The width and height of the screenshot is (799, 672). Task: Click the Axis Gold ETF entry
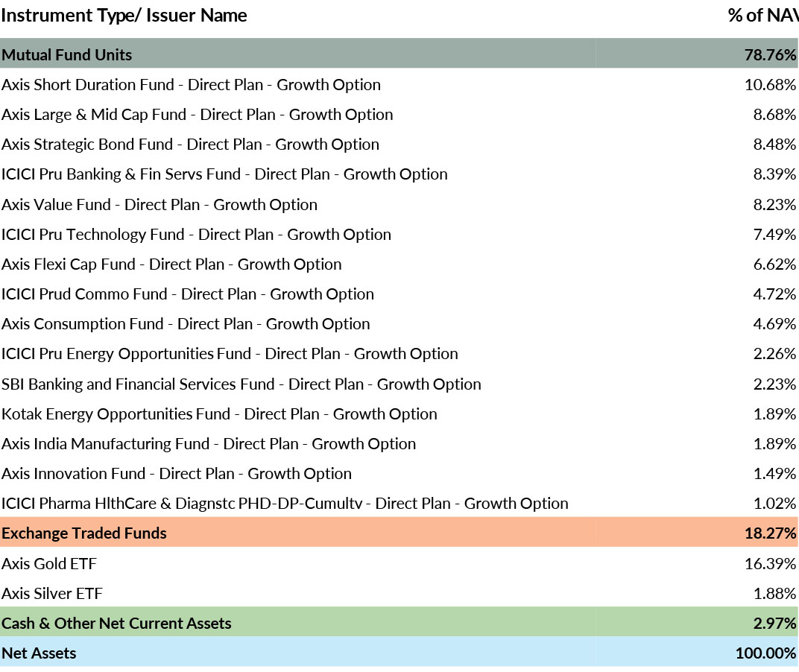coord(49,564)
